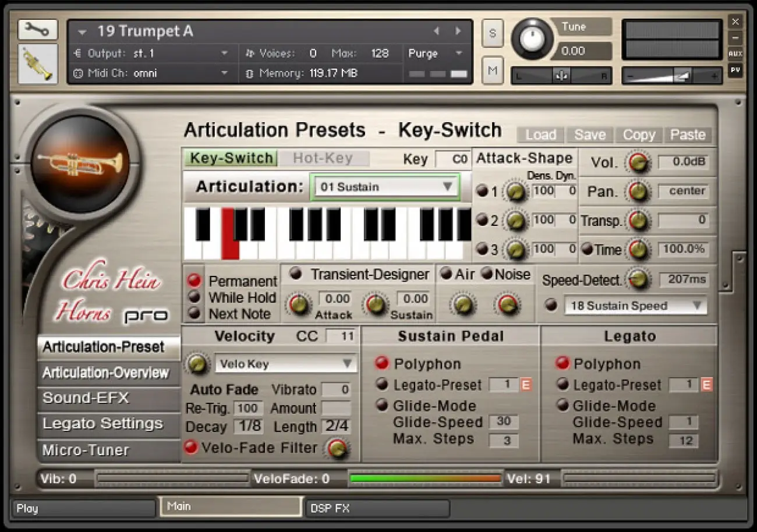The height and width of the screenshot is (532, 757).
Task: Minimize instrument view with minus button
Action: pos(735,38)
